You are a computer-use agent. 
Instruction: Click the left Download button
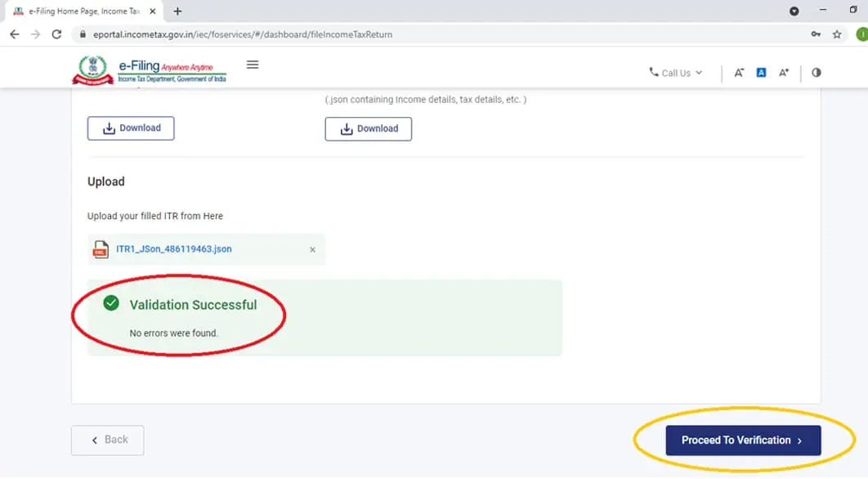[x=131, y=128]
